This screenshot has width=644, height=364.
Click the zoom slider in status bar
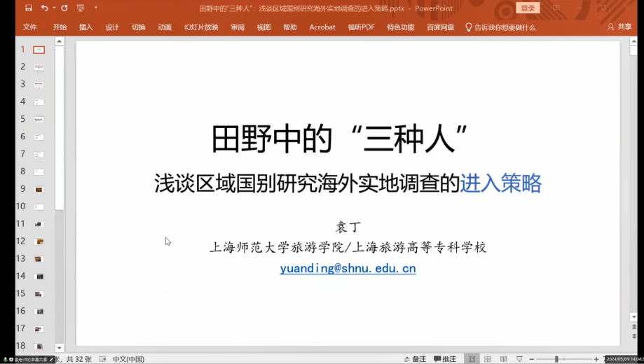coord(557,359)
